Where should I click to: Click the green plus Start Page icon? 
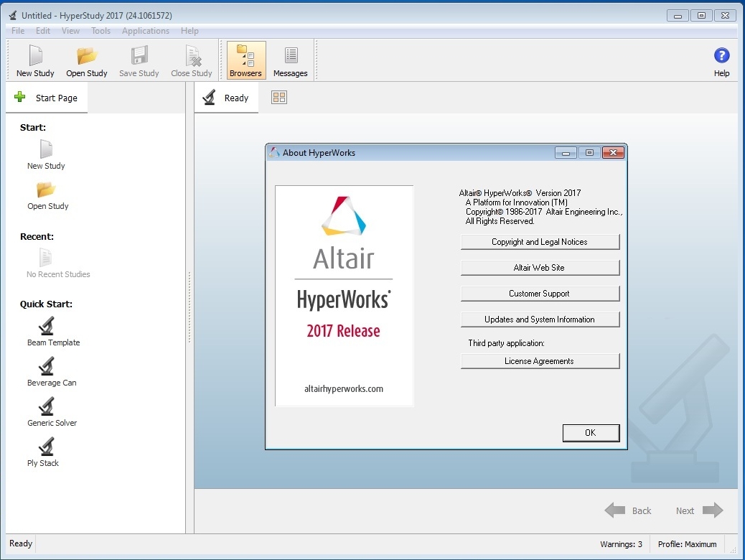(20, 97)
